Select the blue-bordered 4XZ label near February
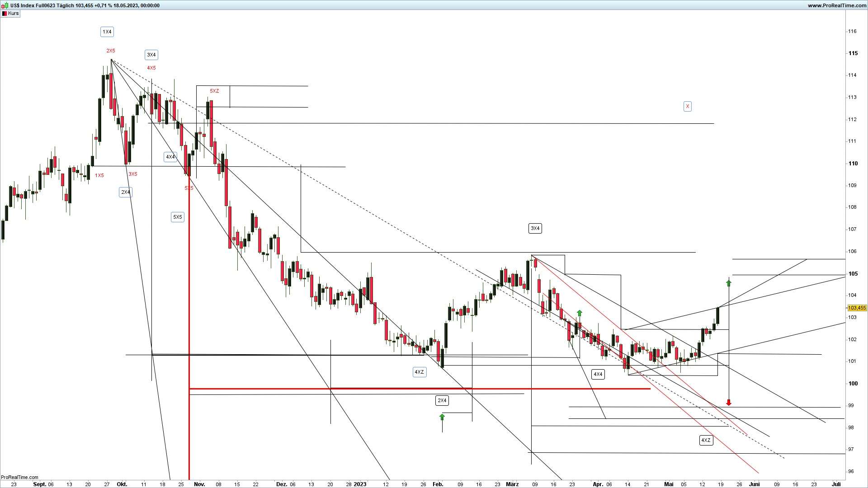The width and height of the screenshot is (868, 488). [x=420, y=372]
